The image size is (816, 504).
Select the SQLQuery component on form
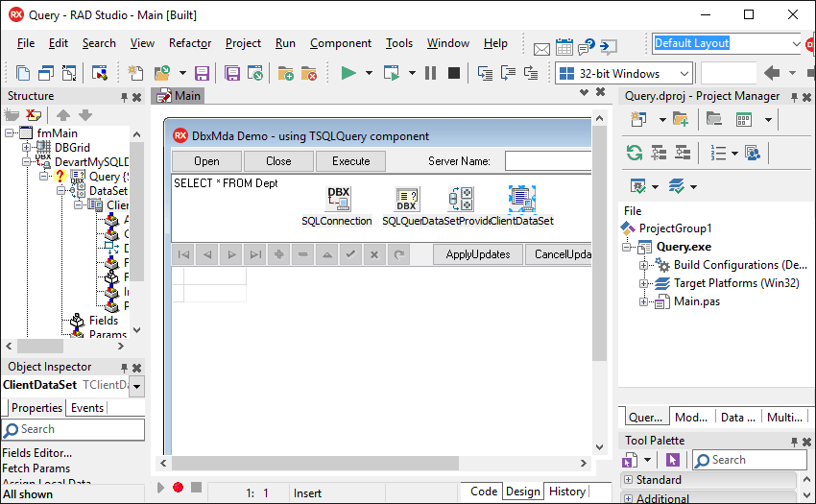click(x=406, y=199)
